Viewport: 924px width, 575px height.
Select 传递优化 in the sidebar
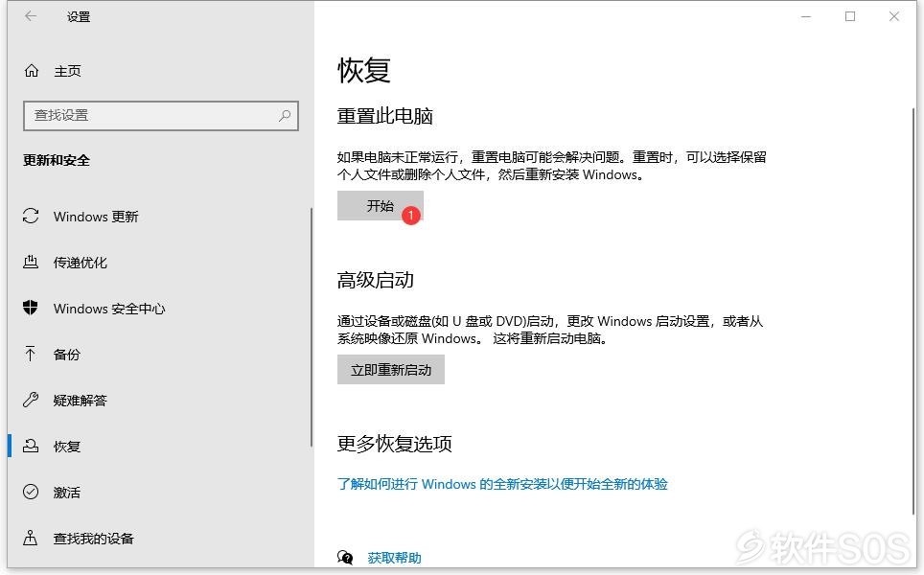pyautogui.click(x=81, y=263)
